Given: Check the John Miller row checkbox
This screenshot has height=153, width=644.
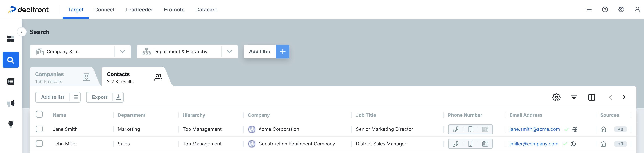Looking at the screenshot, I should [x=39, y=143].
